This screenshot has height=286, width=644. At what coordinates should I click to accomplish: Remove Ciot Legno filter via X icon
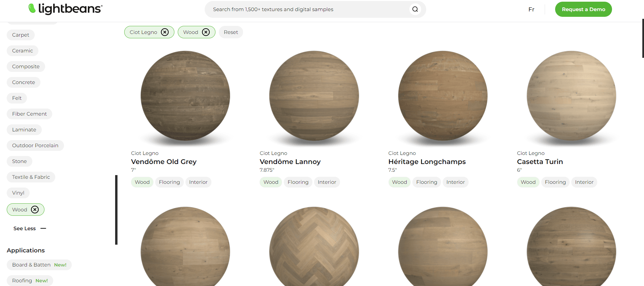165,32
